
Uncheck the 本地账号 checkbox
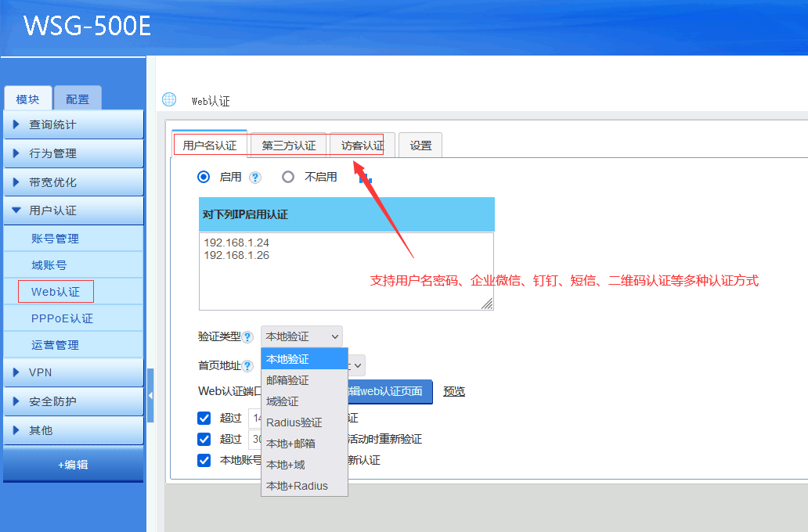point(204,460)
